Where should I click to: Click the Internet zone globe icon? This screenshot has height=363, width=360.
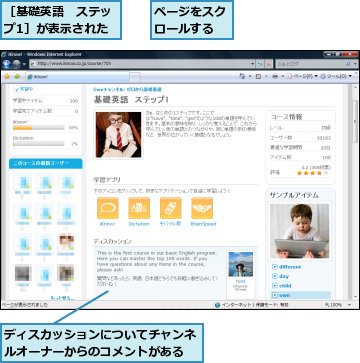coord(218,305)
